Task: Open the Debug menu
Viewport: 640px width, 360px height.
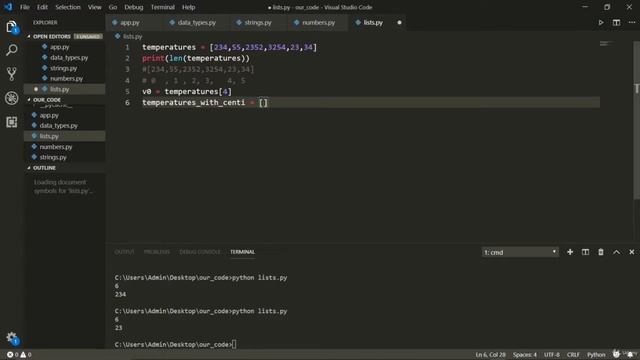Action: tap(133, 7)
